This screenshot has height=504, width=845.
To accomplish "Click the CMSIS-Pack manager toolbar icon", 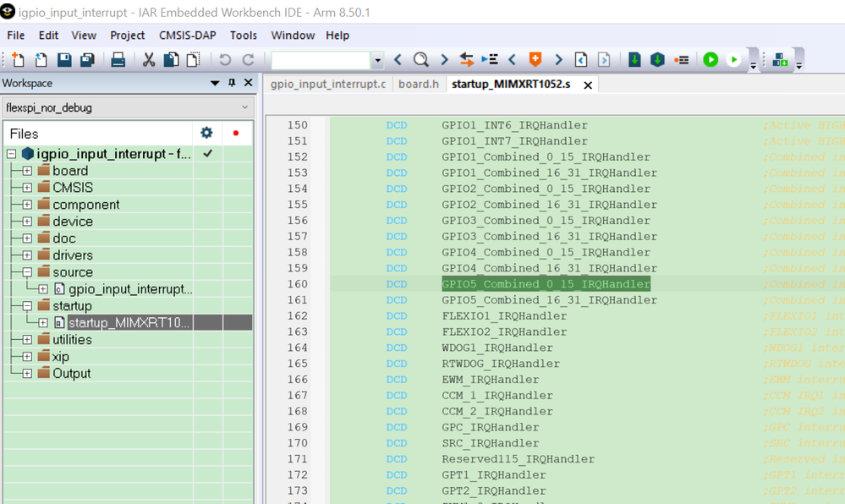I will point(780,60).
